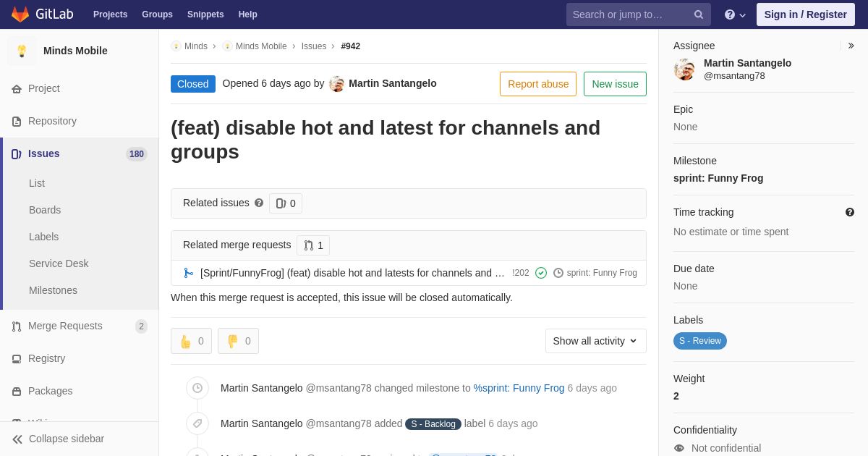
Task: Click the thumbs down reaction button
Action: click(238, 341)
